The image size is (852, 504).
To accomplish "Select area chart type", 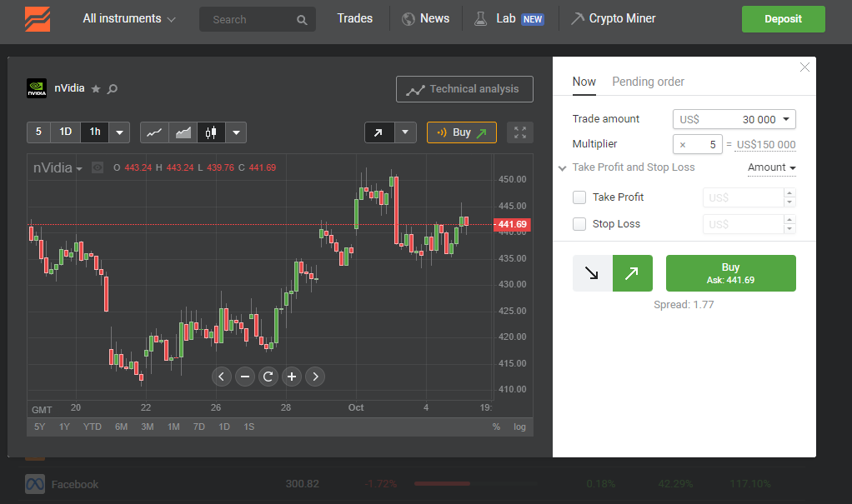I will [x=183, y=132].
